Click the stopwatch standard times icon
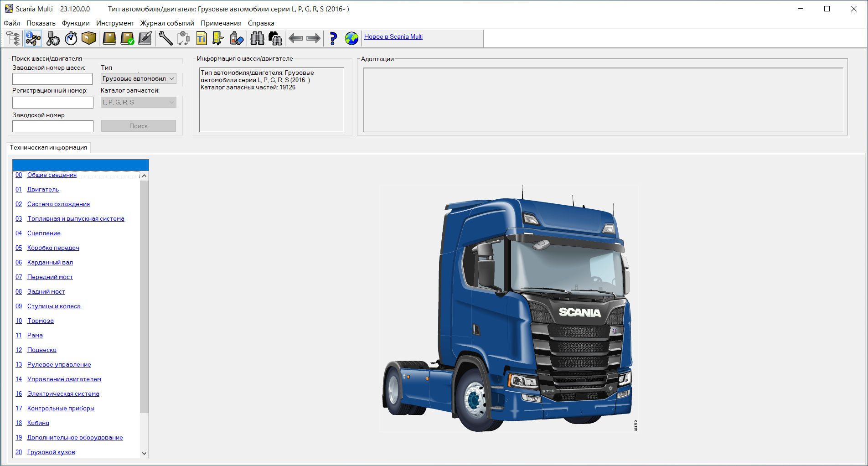Image resolution: width=868 pixels, height=466 pixels. click(71, 38)
